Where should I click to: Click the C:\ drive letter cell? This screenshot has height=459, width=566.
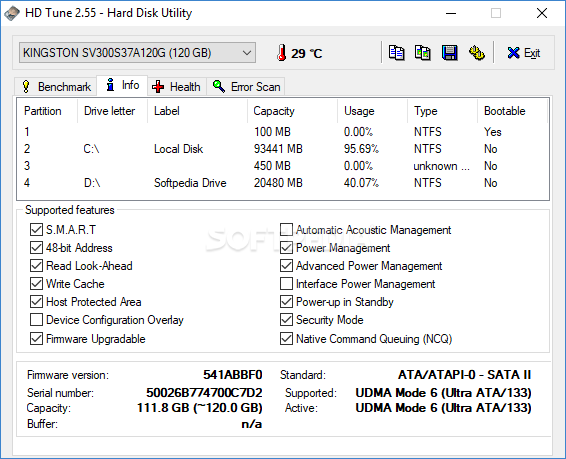click(91, 149)
